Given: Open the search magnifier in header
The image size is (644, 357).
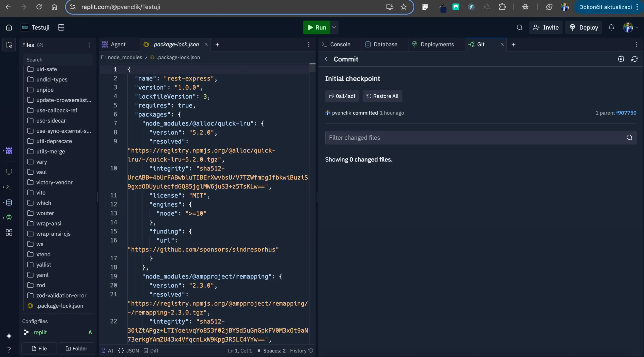Looking at the screenshot, I should click(519, 27).
